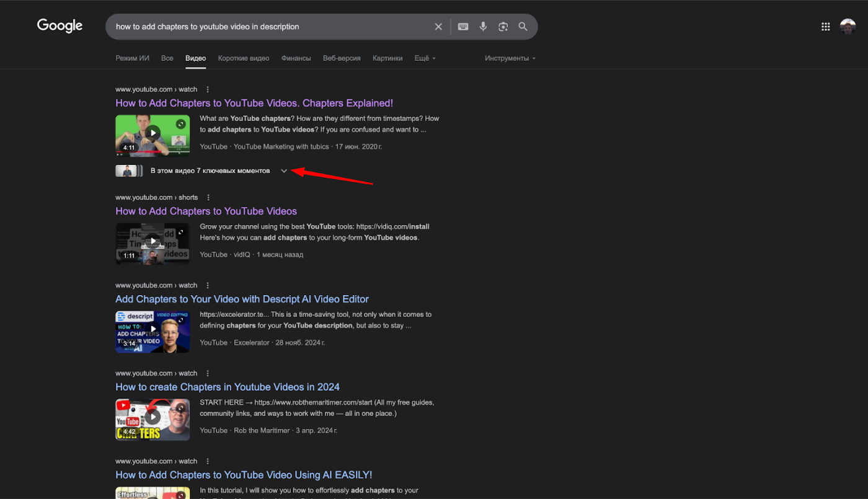Click 'В этом видео 7 ключевых моментов' text

click(210, 170)
